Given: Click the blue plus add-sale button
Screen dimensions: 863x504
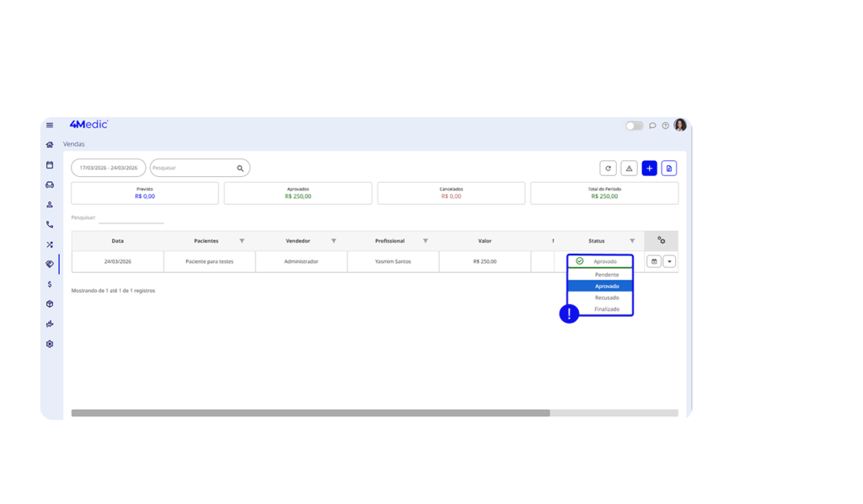Looking at the screenshot, I should (x=649, y=169).
